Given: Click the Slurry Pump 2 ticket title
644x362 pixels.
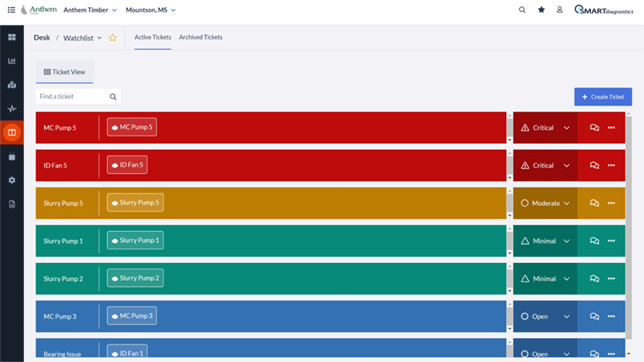Looking at the screenshot, I should [x=64, y=278].
